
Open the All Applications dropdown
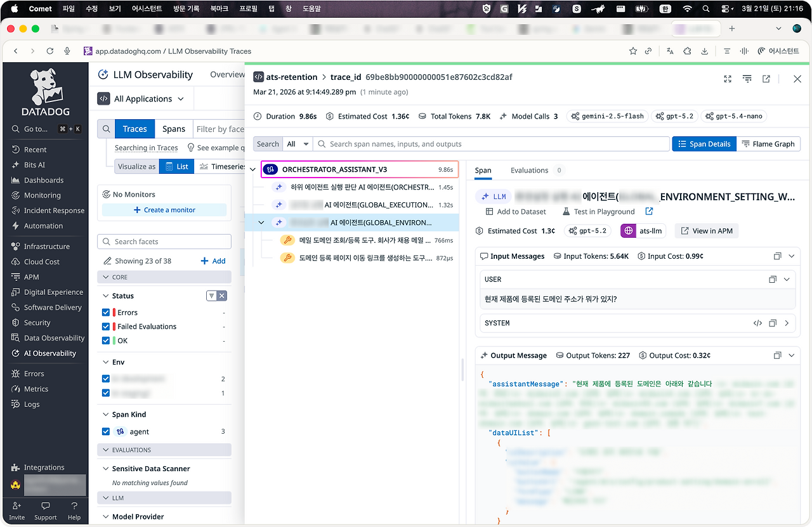click(x=141, y=99)
